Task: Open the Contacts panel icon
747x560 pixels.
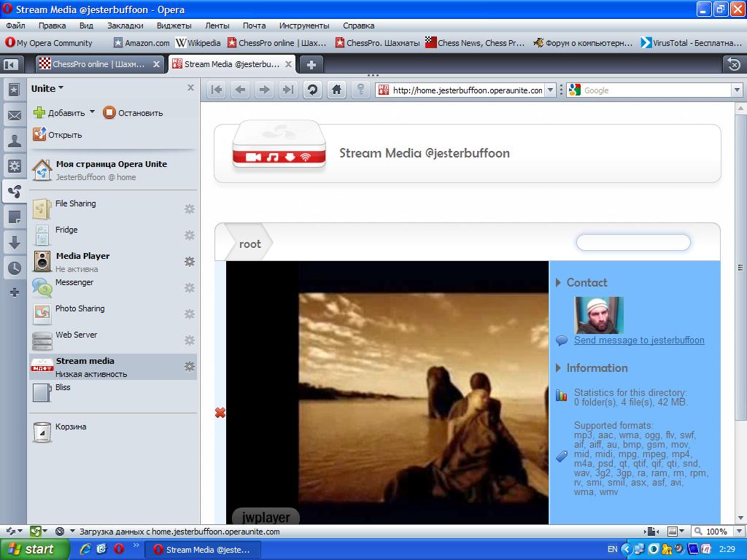Action: click(14, 141)
